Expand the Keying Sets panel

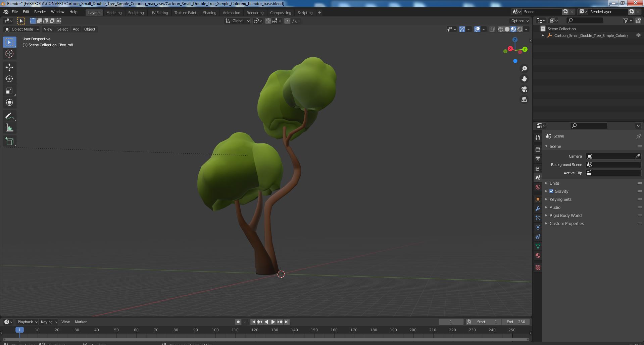pyautogui.click(x=560, y=199)
